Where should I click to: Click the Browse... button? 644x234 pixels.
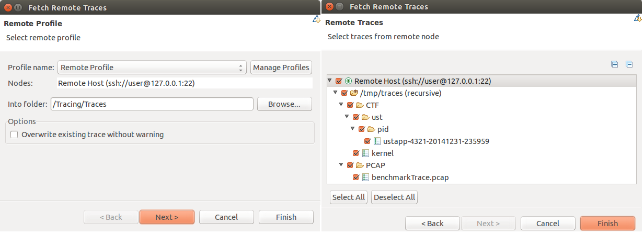[x=284, y=104]
